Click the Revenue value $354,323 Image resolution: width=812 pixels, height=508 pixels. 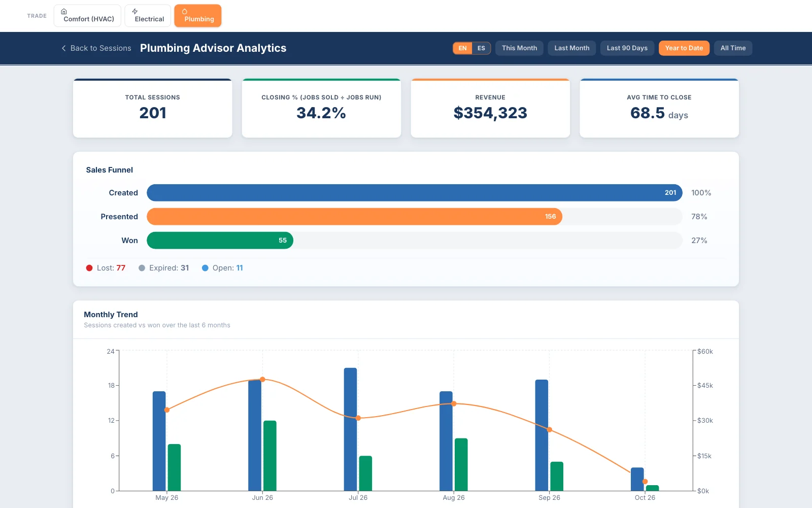coord(490,113)
